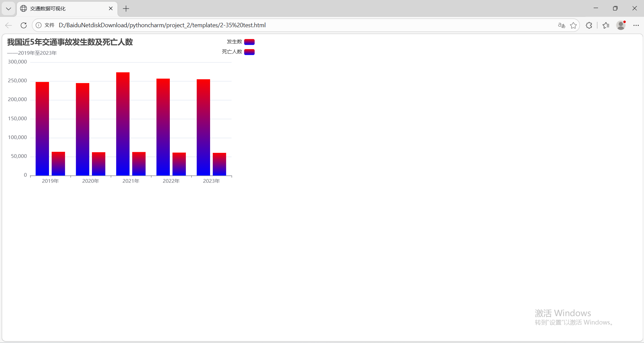Click the 2023年 发生数 tall bar
The image size is (644, 343).
pos(203,127)
